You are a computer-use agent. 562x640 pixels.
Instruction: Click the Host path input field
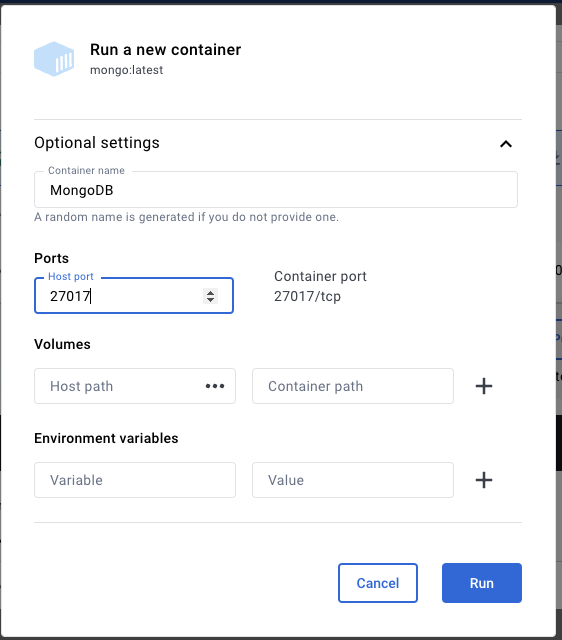point(135,386)
